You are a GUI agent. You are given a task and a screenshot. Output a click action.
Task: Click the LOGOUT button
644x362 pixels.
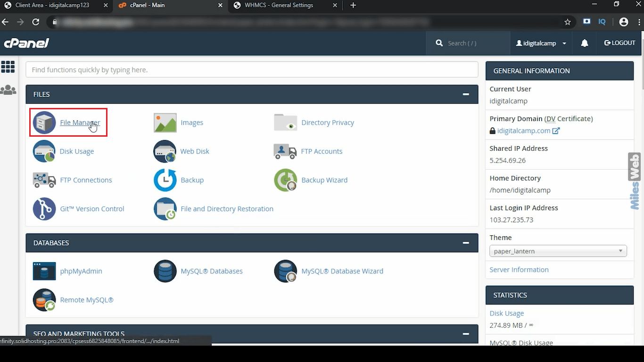point(620,43)
